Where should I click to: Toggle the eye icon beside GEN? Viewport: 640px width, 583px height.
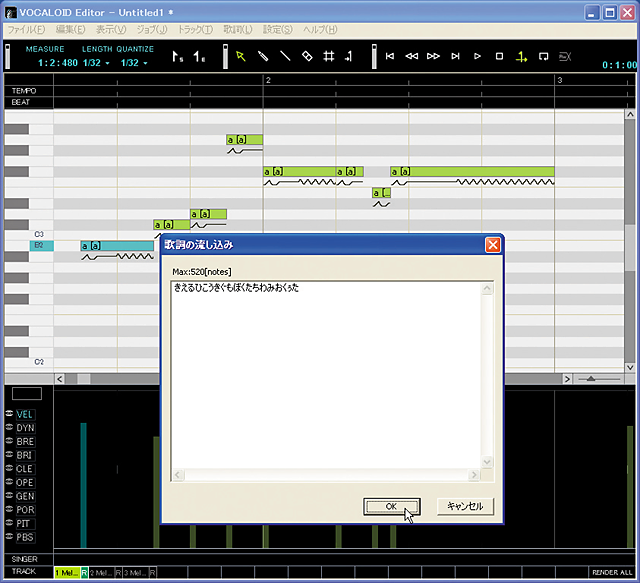click(x=9, y=496)
